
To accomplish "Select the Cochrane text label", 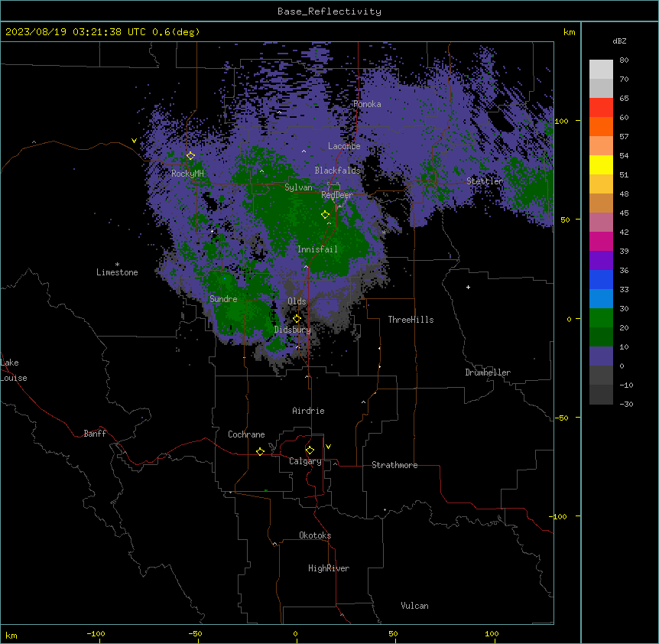I will coord(246,434).
